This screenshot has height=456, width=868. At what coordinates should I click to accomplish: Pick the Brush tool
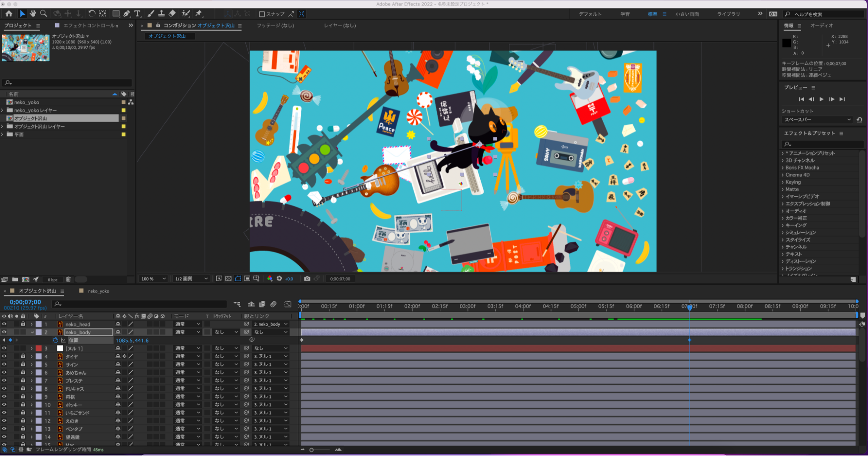pos(151,14)
